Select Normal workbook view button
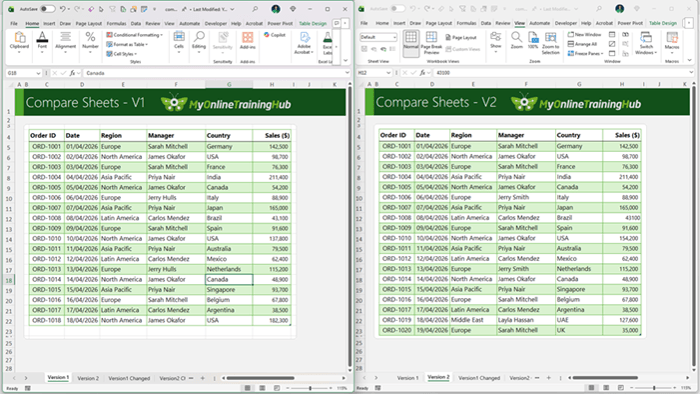This screenshot has width=700, height=394. (x=411, y=43)
